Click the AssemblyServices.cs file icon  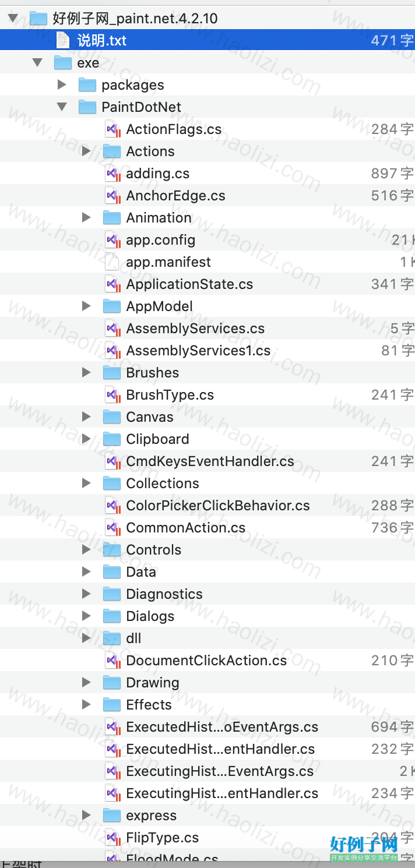click(x=112, y=328)
